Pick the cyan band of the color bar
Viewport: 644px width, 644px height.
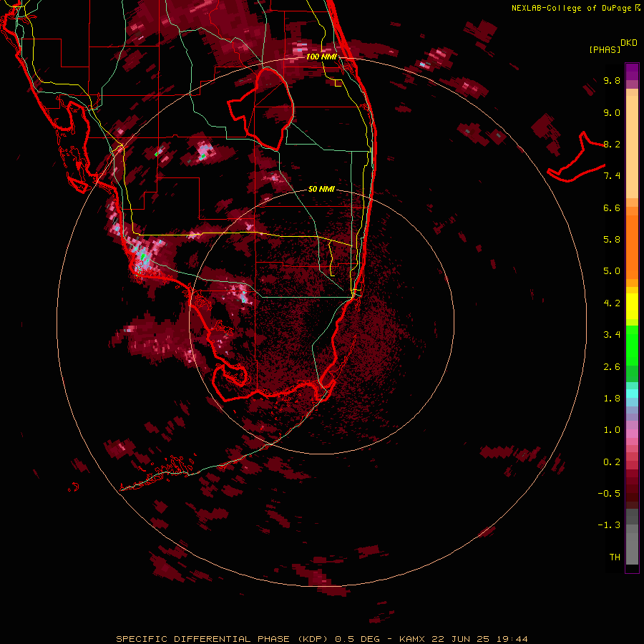[632, 394]
